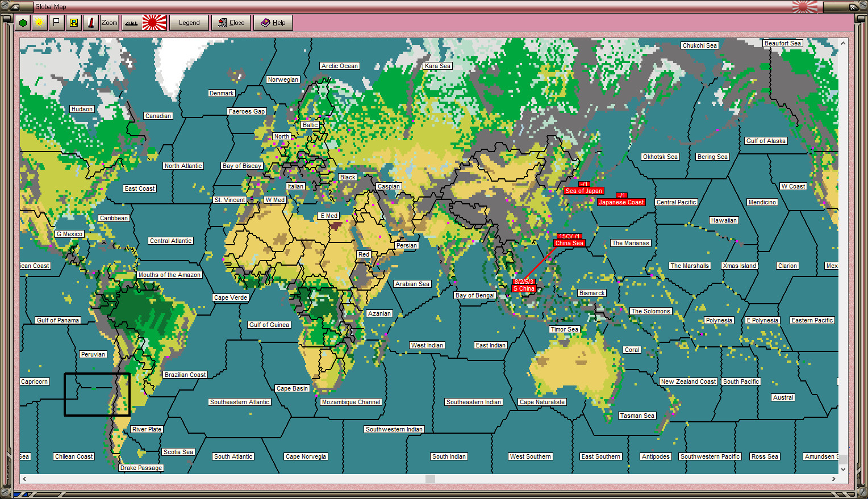The image size is (868, 499).
Task: Click the Central Pacific label
Action: [x=676, y=202]
